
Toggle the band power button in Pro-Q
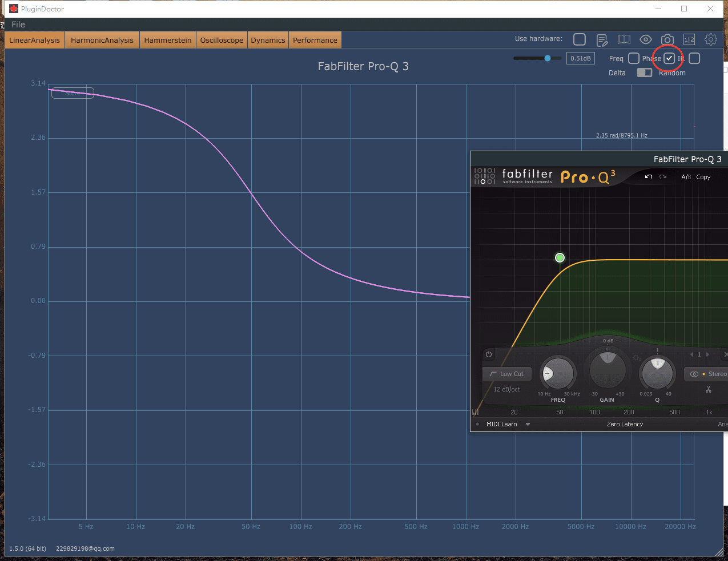point(489,354)
